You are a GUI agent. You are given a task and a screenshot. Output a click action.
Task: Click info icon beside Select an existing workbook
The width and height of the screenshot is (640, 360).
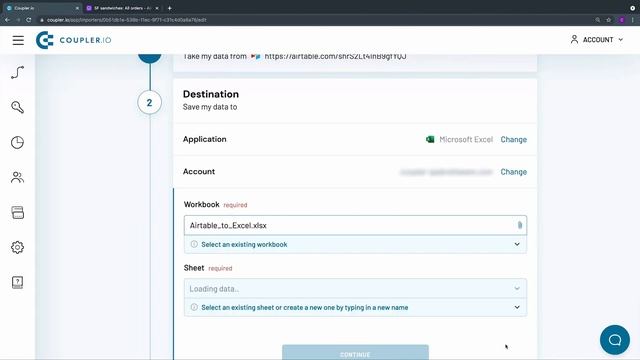click(194, 244)
